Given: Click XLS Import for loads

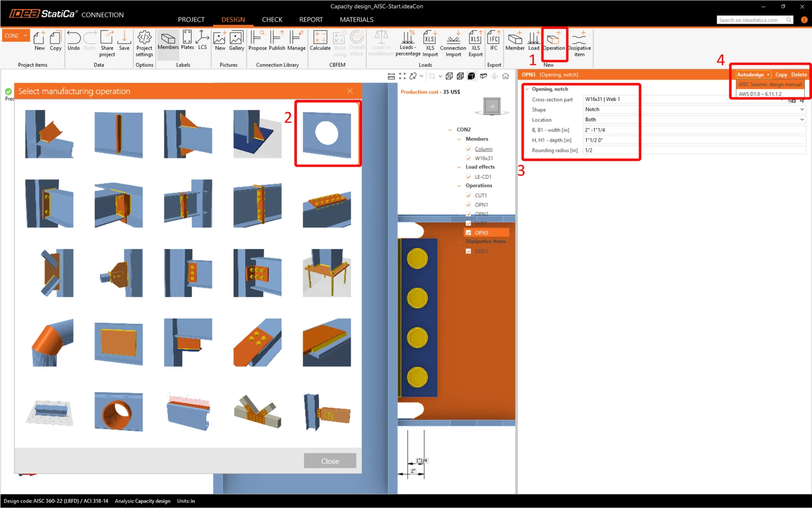Looking at the screenshot, I should pyautogui.click(x=430, y=44).
